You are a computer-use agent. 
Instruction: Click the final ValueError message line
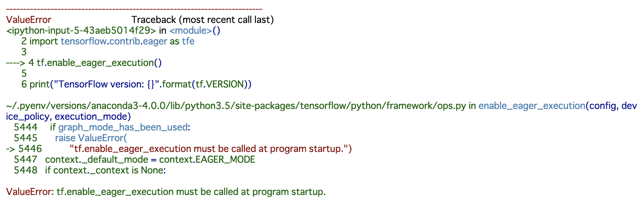coord(166,192)
